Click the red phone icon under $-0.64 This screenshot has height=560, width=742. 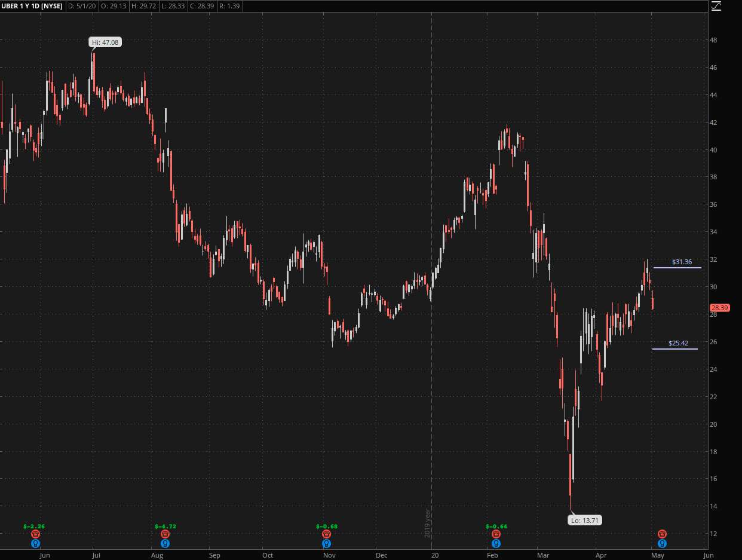coord(496,534)
